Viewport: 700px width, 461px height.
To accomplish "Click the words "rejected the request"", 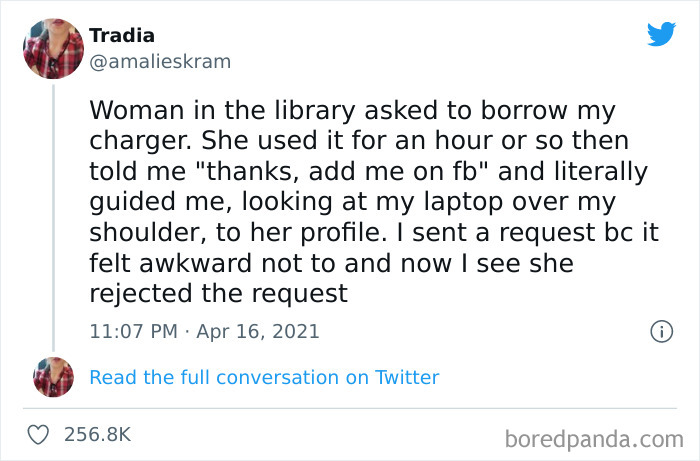I will 218,293.
